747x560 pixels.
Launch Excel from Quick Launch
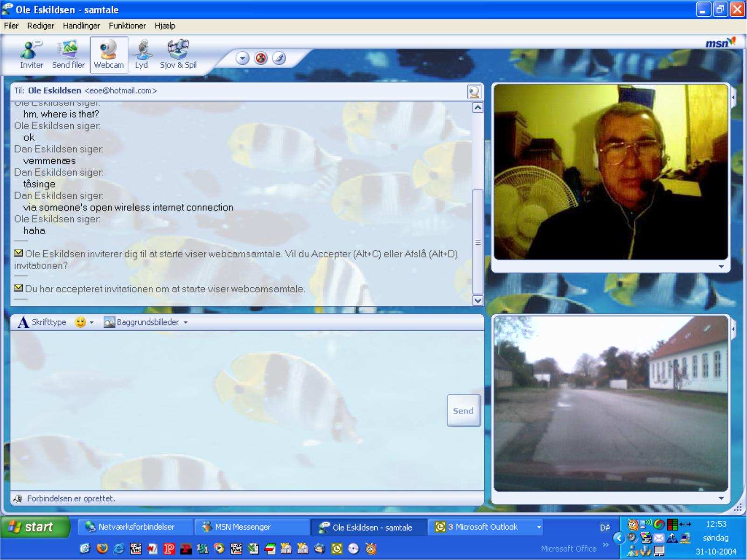tap(253, 549)
